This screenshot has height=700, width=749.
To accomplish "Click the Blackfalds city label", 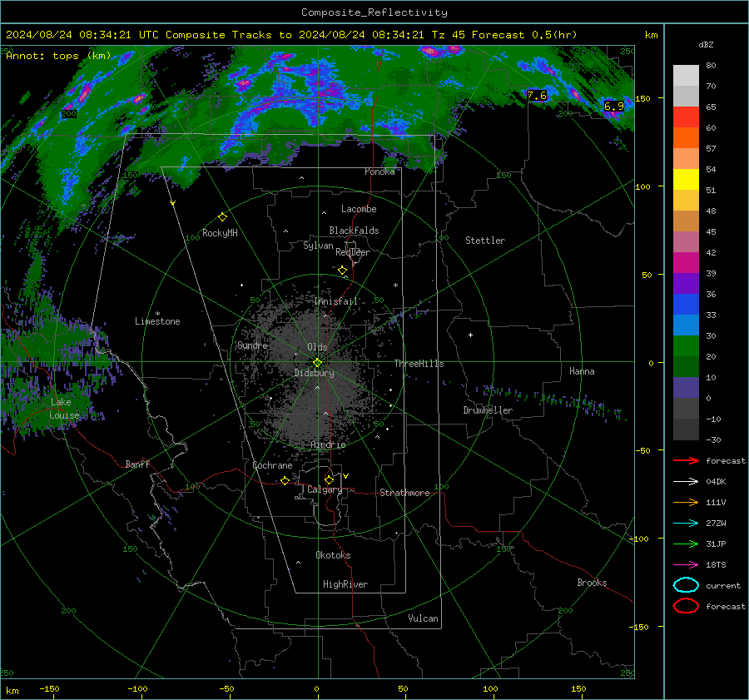I will point(354,231).
